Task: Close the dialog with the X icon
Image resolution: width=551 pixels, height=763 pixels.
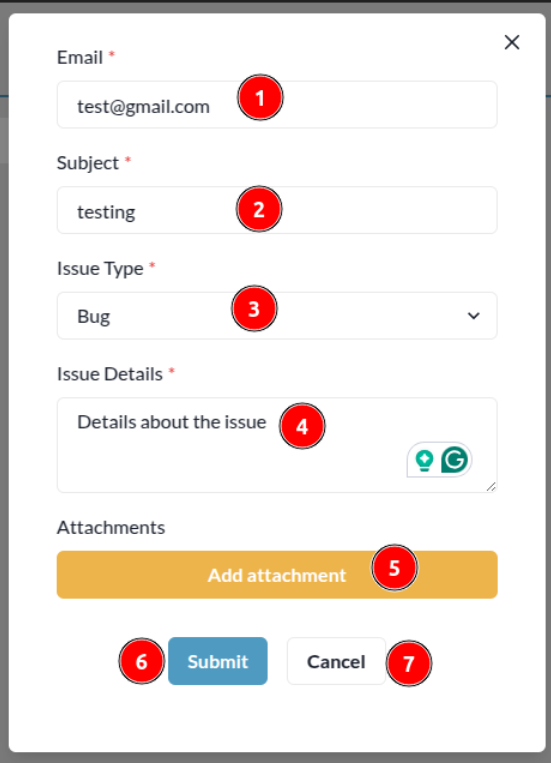Action: pyautogui.click(x=512, y=42)
